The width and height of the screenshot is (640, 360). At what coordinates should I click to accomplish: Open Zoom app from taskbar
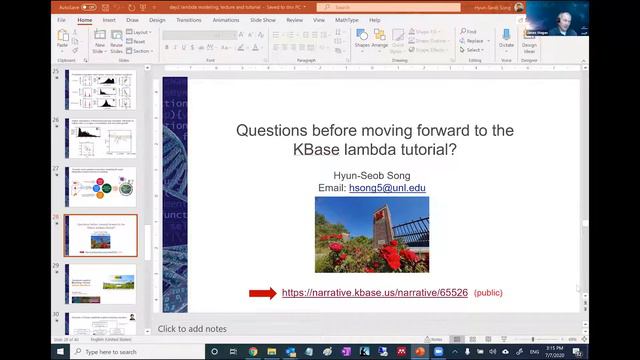click(438, 351)
